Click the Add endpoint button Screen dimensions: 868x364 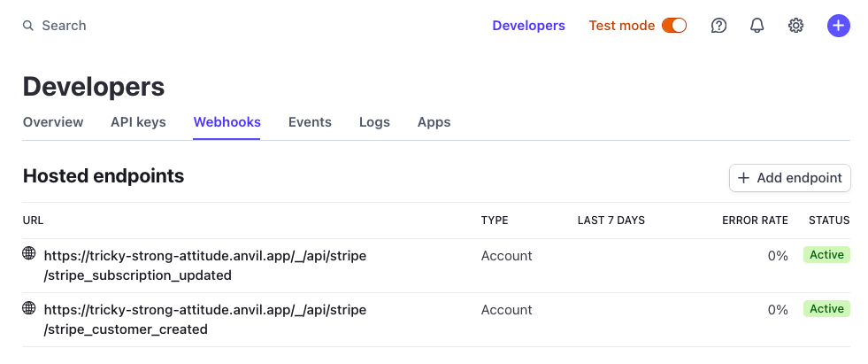point(789,178)
